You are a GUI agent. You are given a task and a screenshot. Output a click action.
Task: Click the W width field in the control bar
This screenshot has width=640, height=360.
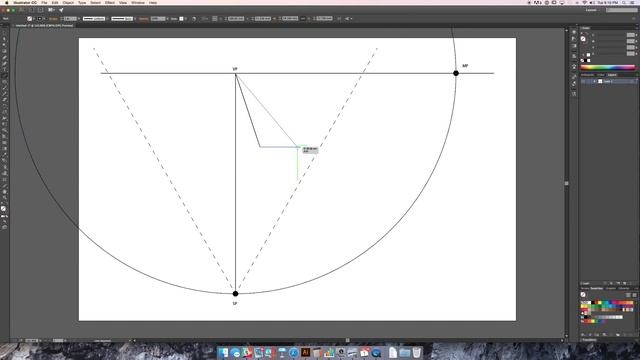pos(289,18)
